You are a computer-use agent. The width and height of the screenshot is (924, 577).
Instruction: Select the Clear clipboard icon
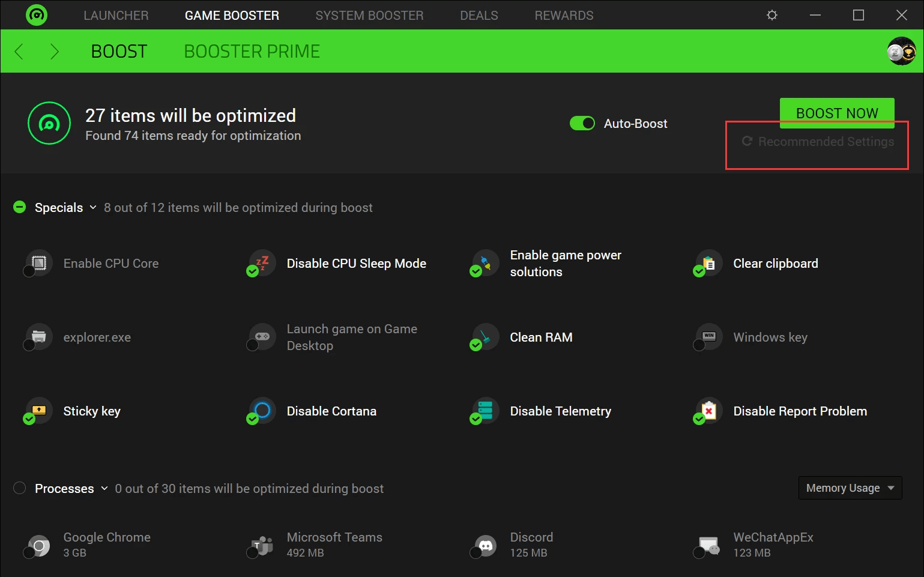[708, 263]
